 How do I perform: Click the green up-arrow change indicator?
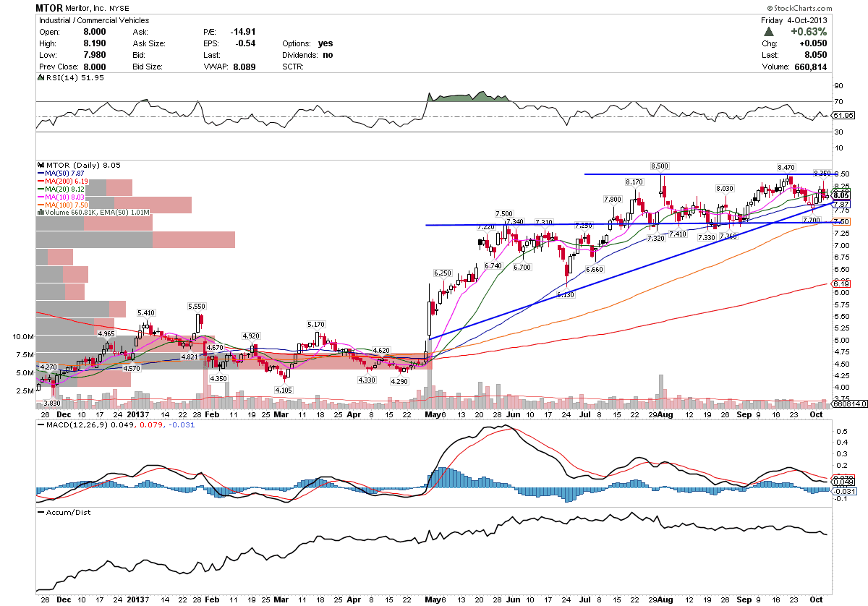point(769,32)
